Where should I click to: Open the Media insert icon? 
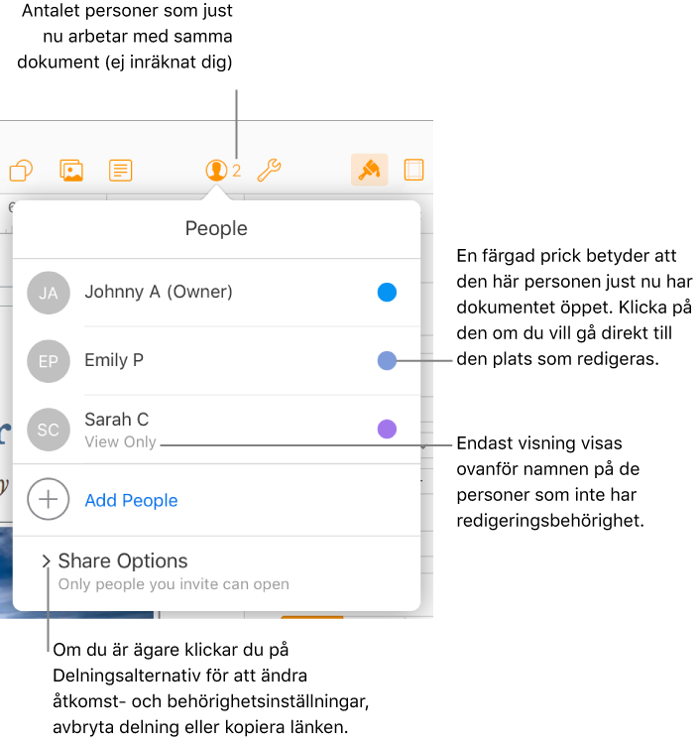(71, 171)
